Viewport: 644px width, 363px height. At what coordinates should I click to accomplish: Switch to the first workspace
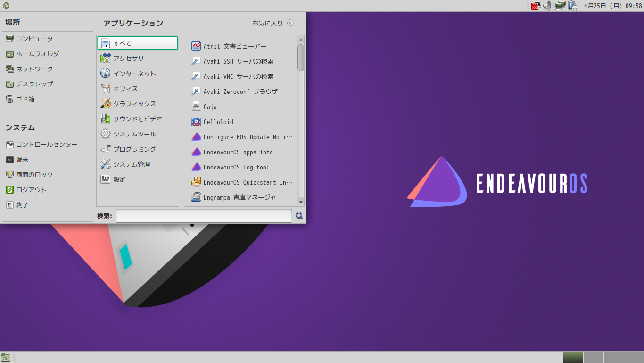coord(573,357)
